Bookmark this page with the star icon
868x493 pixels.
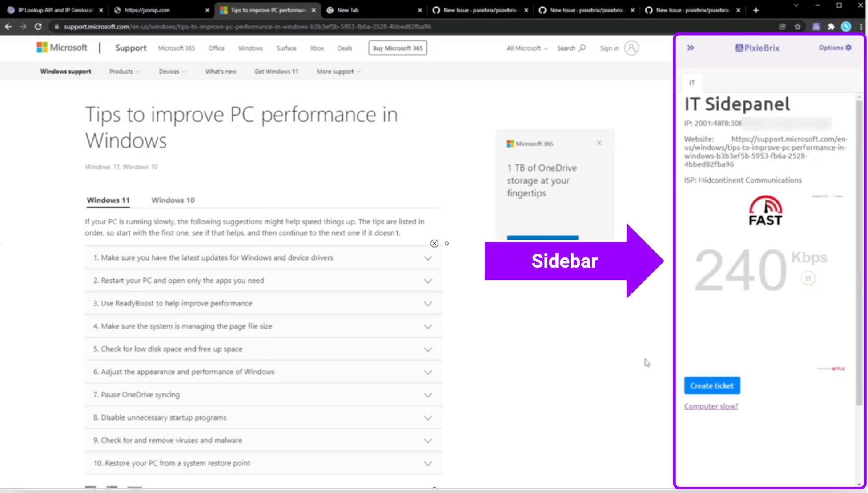click(x=797, y=27)
